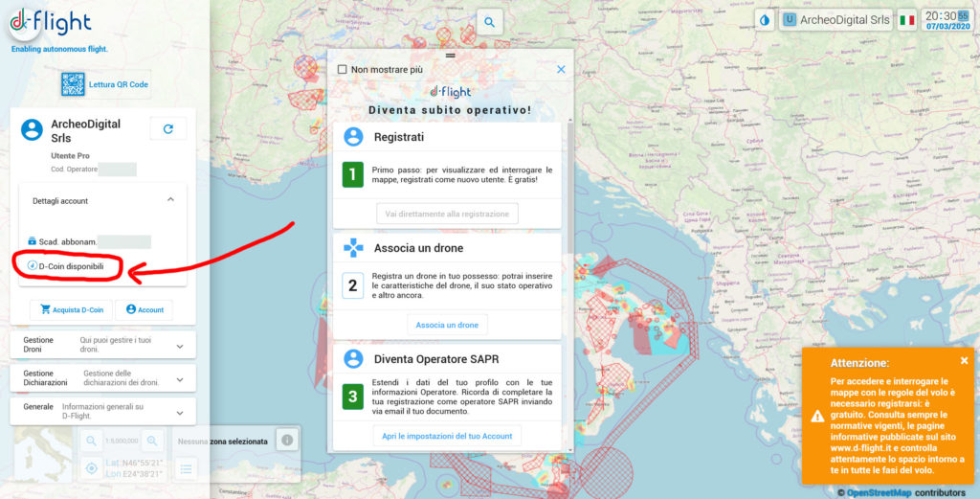Viewport: 980px width, 499px height.
Task: Click the Lat/Lon coordinates readout
Action: coord(134,468)
